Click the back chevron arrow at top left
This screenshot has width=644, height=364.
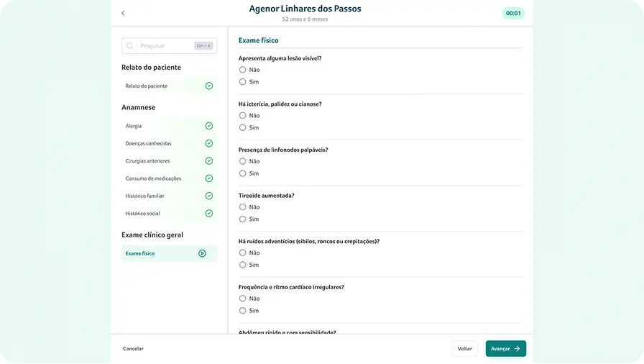123,13
